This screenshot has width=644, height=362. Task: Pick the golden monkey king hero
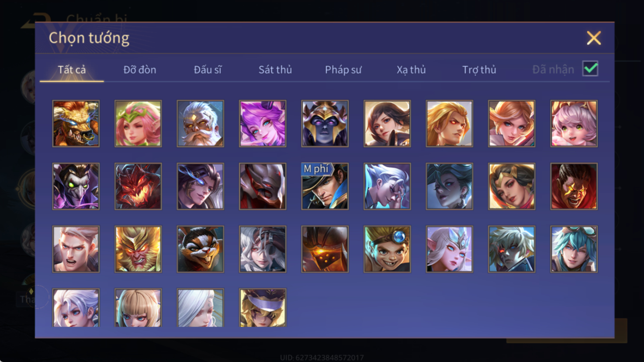pyautogui.click(x=138, y=249)
